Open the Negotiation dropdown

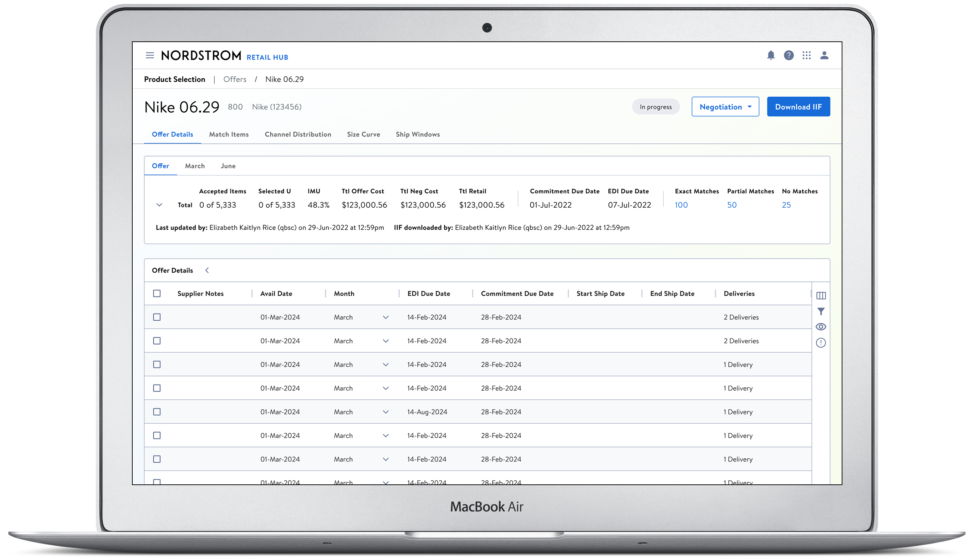(725, 107)
